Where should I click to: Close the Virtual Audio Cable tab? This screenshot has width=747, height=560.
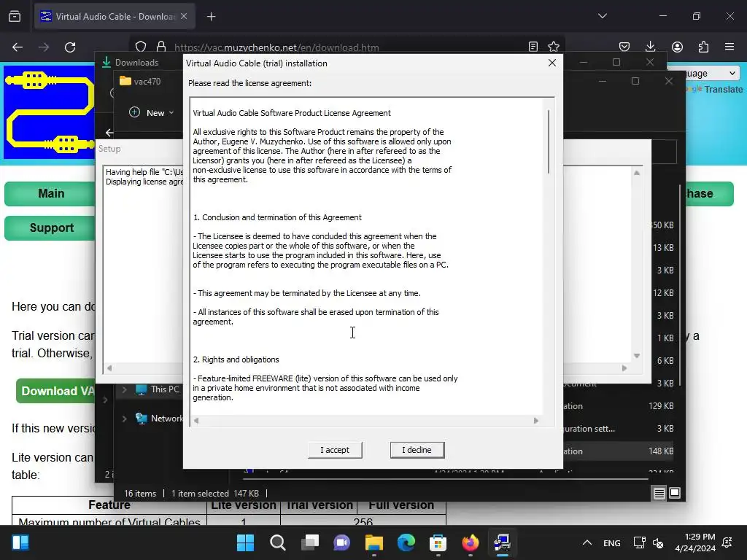pyautogui.click(x=184, y=16)
